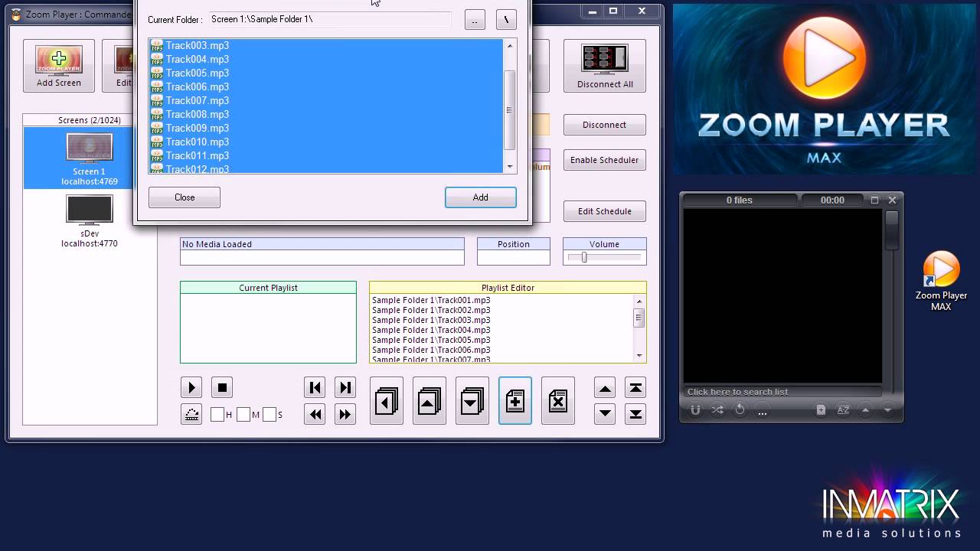Move playlist item down one position
Screen dimensions: 980x551
[x=605, y=414]
